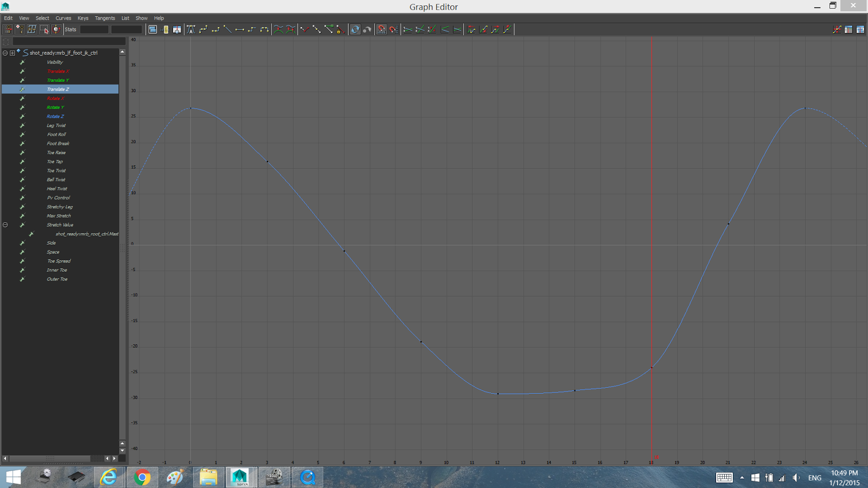Expand the plus icon beside the foot control node
The height and width of the screenshot is (488, 868).
[x=11, y=53]
